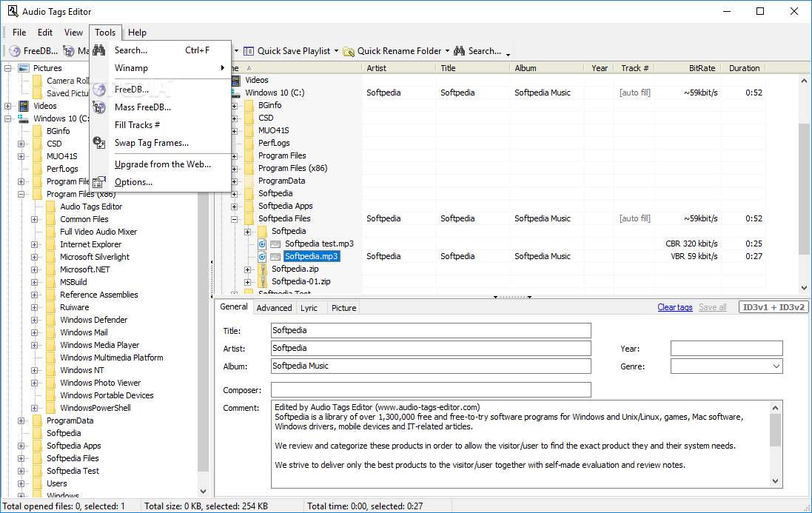Choose Search in the Tools menu
The image size is (812, 513).
161,50
